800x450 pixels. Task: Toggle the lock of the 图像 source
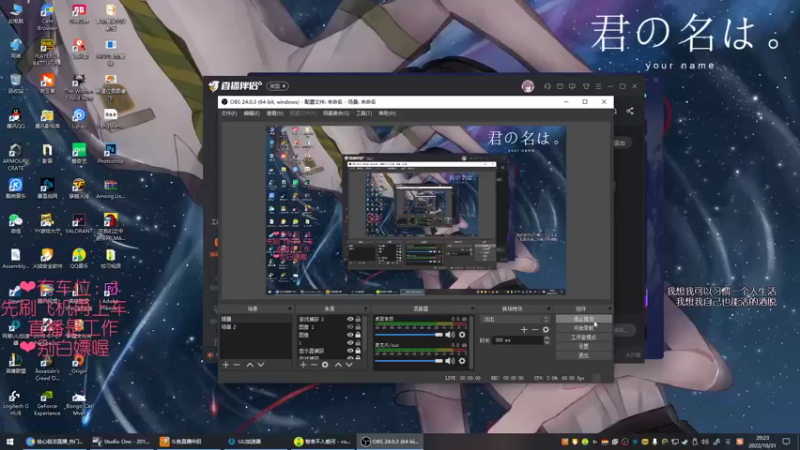tap(358, 335)
